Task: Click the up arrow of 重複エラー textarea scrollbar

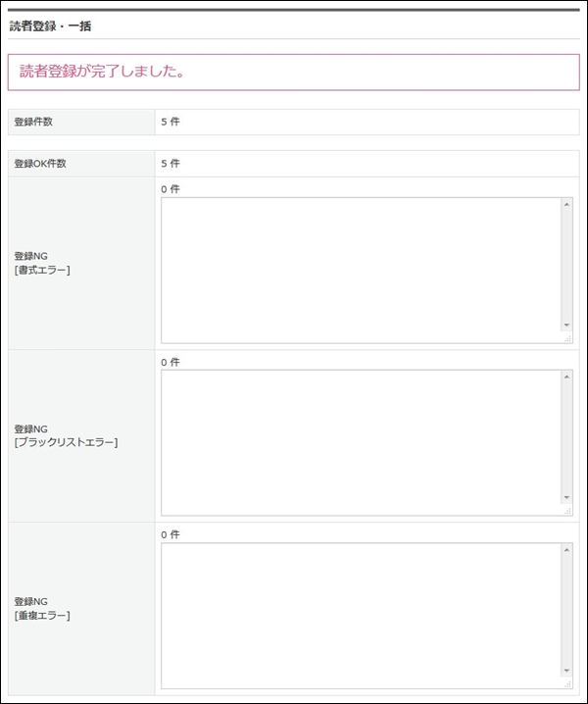Action: pyautogui.click(x=566, y=550)
